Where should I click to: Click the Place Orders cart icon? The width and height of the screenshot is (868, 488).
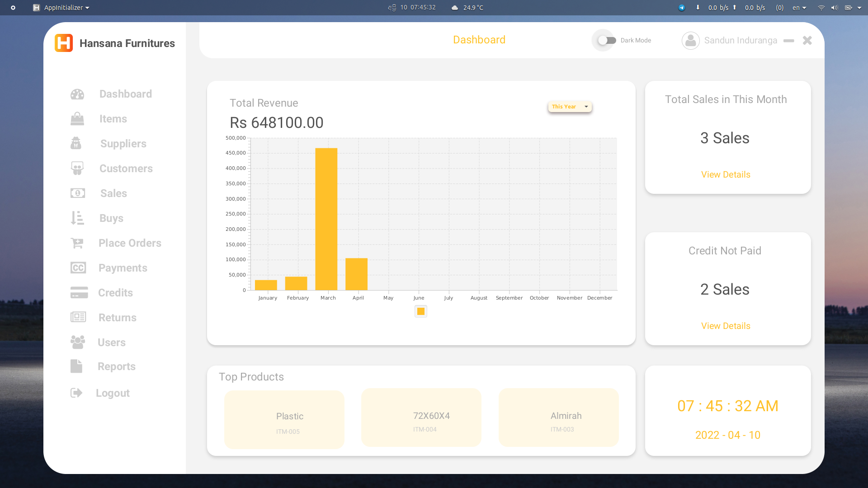click(77, 243)
